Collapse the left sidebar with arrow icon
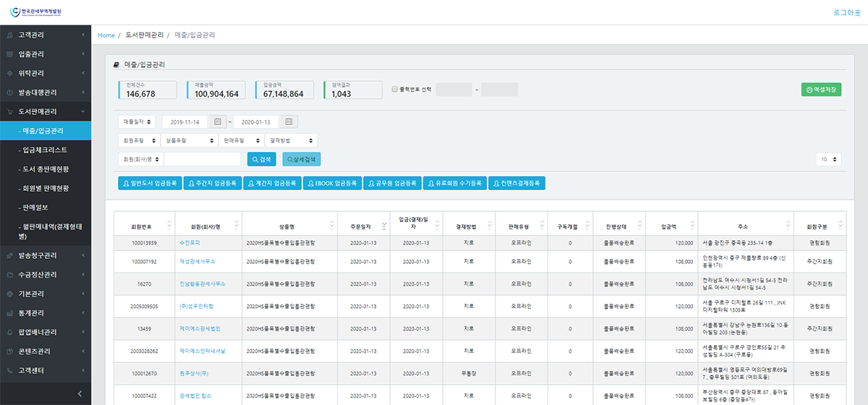Image resolution: width=868 pixels, height=405 pixels. [80, 393]
